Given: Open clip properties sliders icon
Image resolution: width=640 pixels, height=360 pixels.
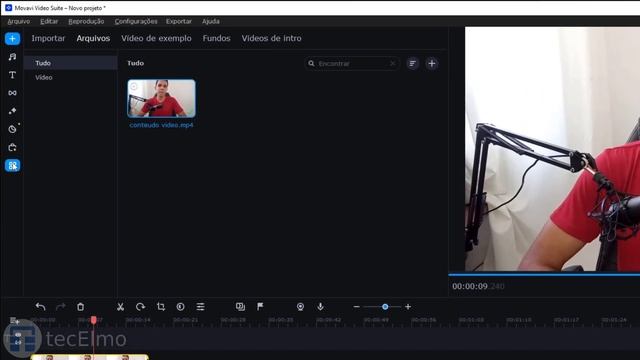Looking at the screenshot, I should pos(200,307).
